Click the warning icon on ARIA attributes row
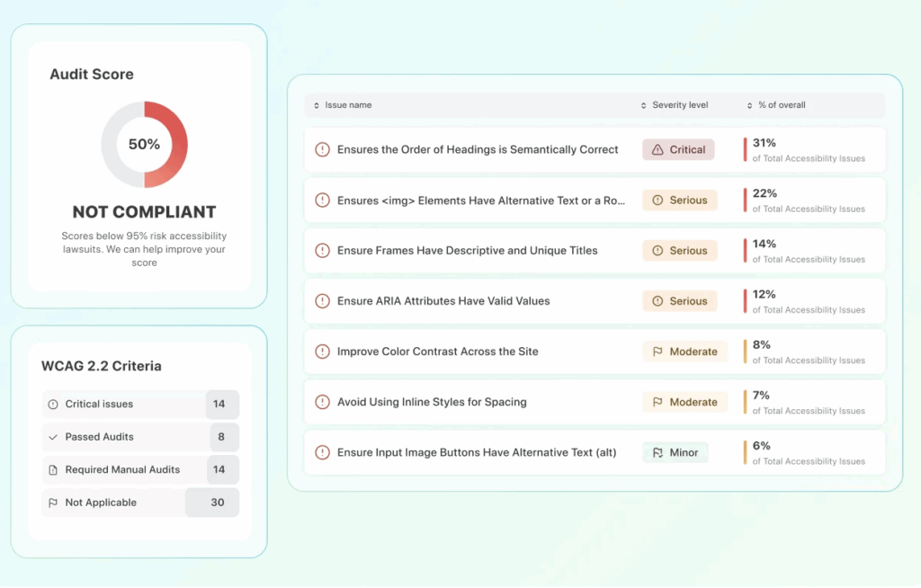Screen dimensions: 921x588 pos(322,300)
